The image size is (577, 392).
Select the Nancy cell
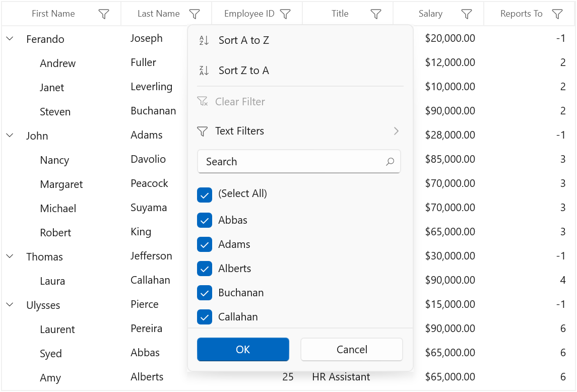pos(54,160)
